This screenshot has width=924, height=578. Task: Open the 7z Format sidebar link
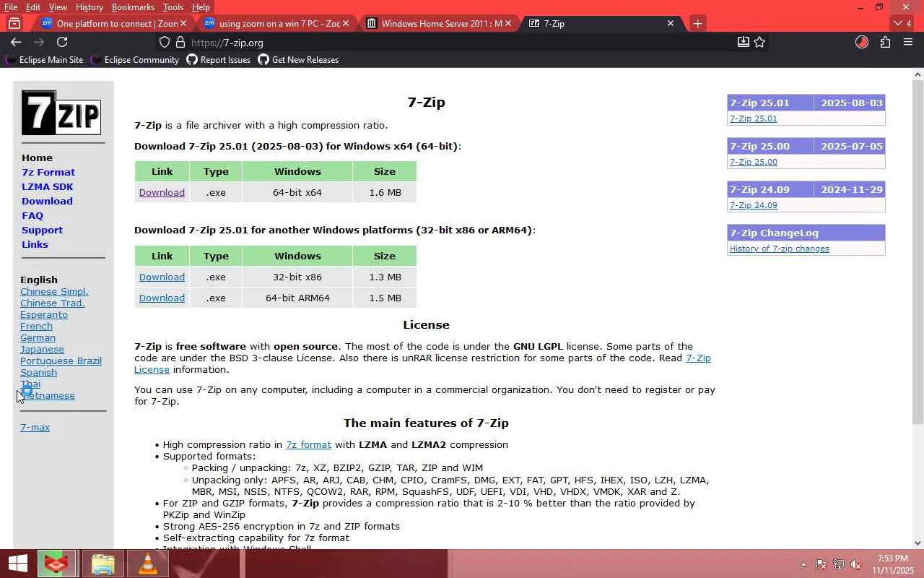tap(48, 172)
